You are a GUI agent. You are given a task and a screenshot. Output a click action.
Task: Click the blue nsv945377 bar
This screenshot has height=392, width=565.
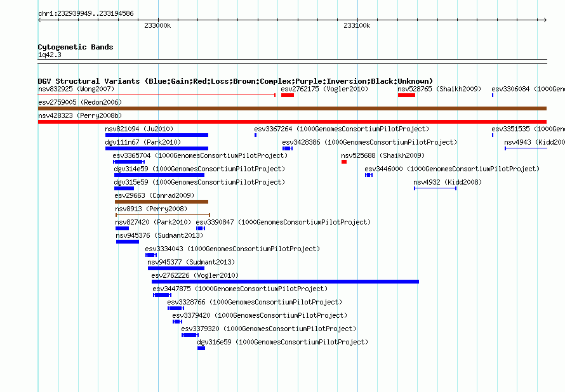(x=176, y=268)
